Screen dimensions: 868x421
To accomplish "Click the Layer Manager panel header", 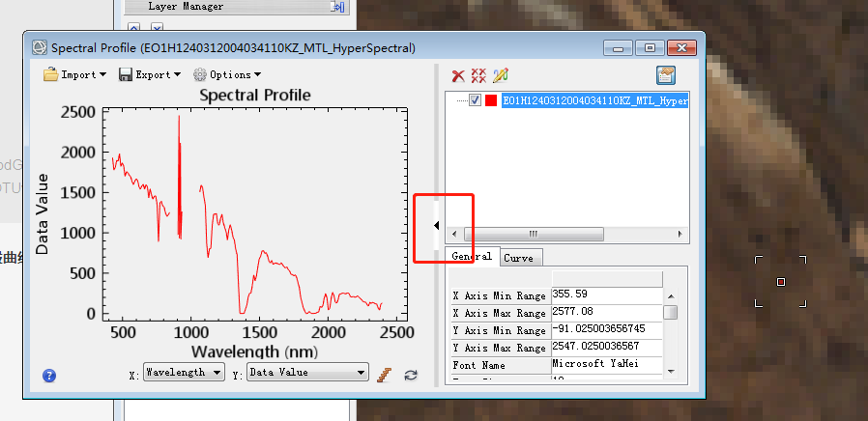I will click(237, 7).
